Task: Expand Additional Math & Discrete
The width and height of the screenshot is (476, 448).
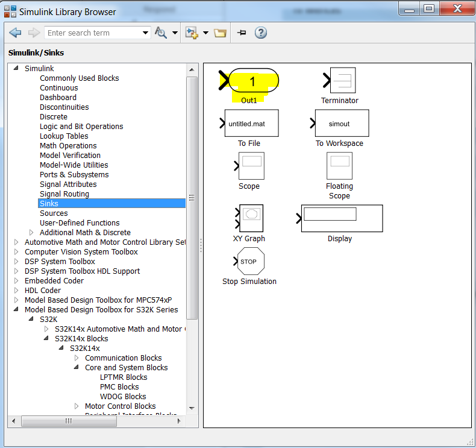Action: tap(31, 232)
